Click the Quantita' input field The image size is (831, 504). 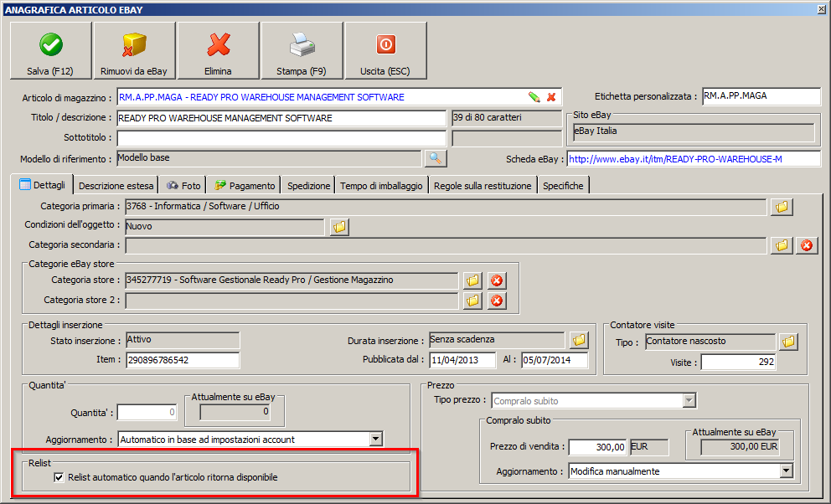click(x=147, y=412)
